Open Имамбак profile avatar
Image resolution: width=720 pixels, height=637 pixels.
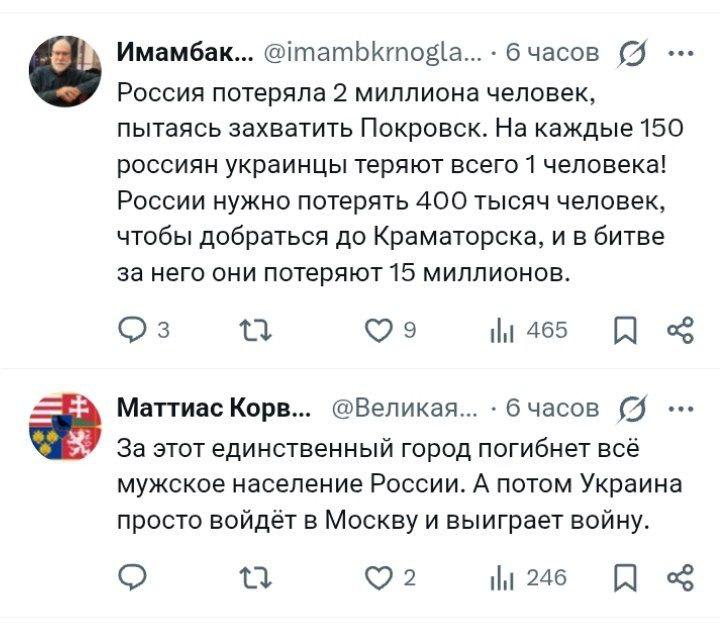point(64,70)
